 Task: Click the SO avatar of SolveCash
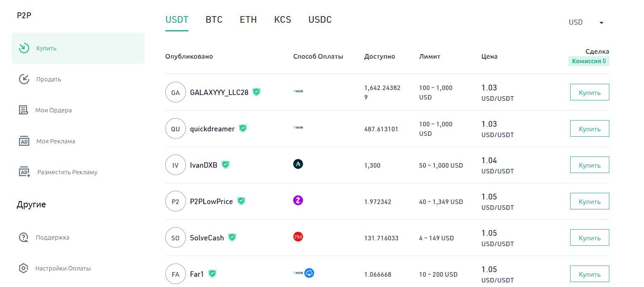pos(175,238)
